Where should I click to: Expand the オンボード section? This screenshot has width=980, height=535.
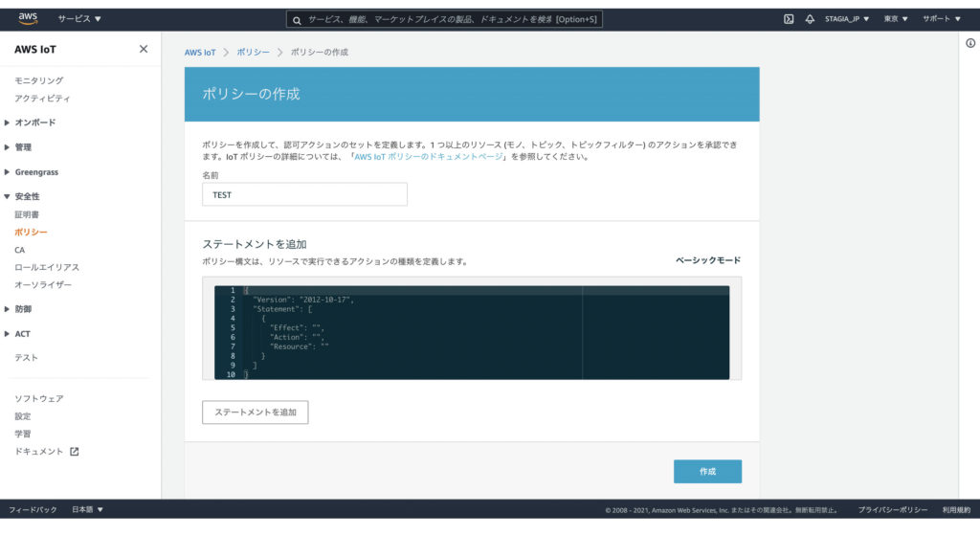coord(34,123)
